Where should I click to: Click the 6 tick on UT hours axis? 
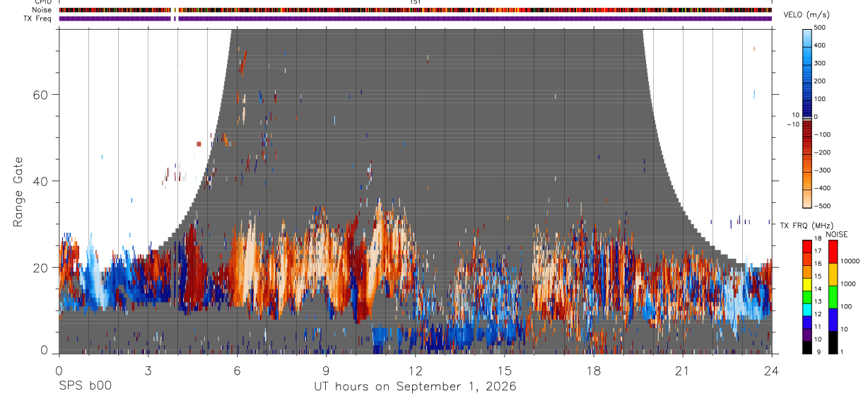click(237, 370)
